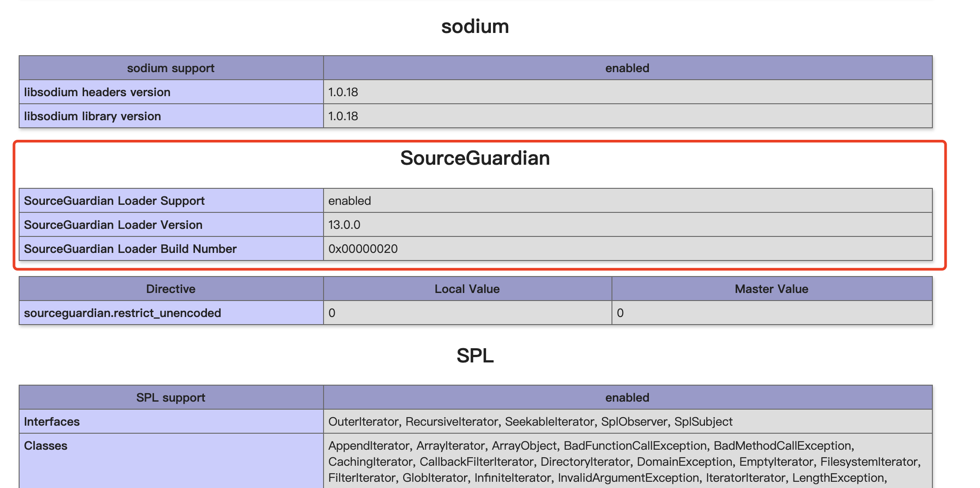
Task: Click the Local Value column header
Action: point(467,289)
